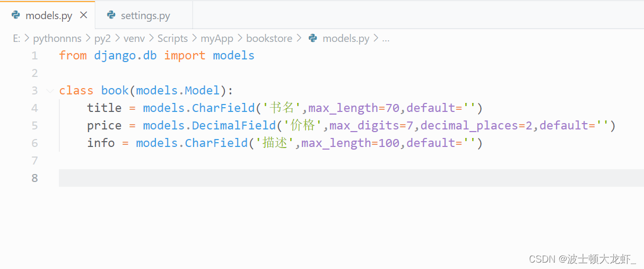This screenshot has width=644, height=269.
Task: Click 'max_length=100' on line 6
Action: pos(351,143)
